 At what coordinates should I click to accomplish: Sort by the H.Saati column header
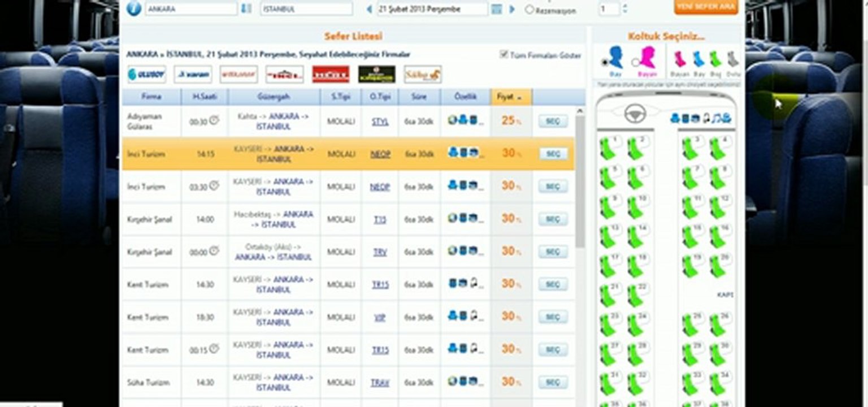pyautogui.click(x=204, y=97)
